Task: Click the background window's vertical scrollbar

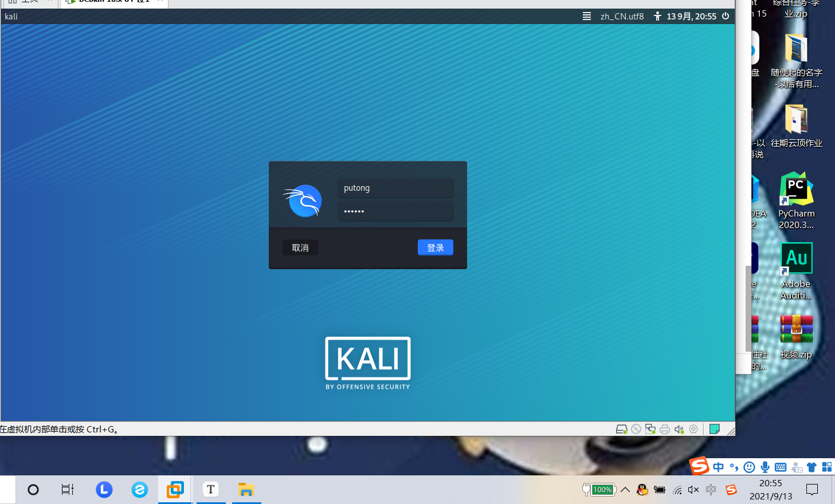Action: point(748,308)
